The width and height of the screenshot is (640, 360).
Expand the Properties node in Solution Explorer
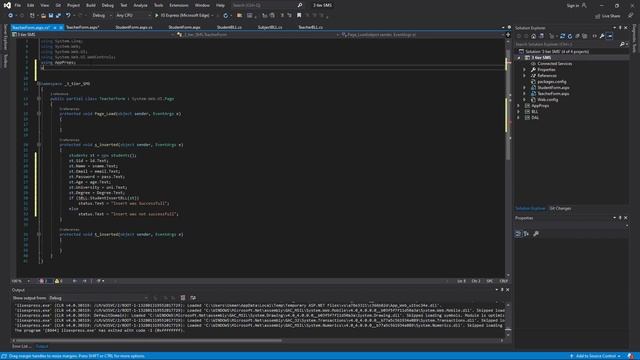[x=524, y=70]
